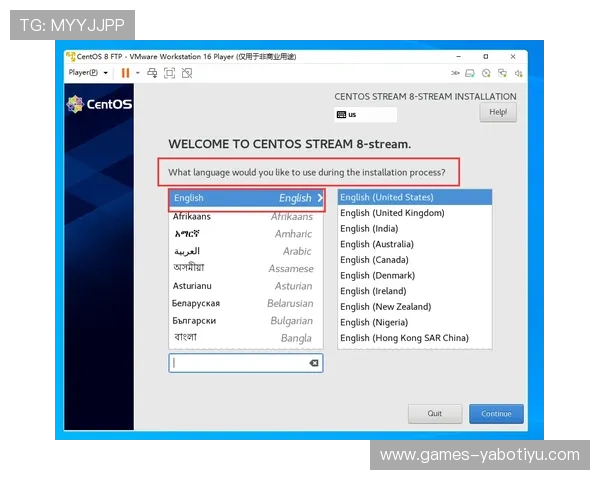Click the hard disk device icon

[470, 73]
